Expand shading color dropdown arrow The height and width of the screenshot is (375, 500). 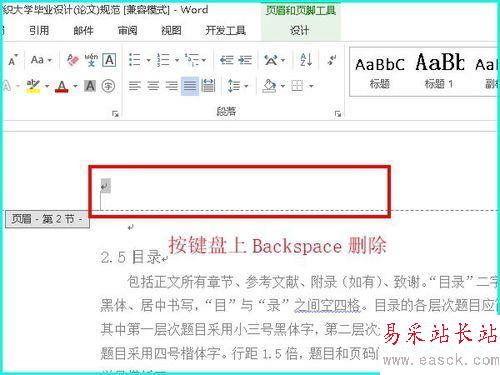point(283,86)
